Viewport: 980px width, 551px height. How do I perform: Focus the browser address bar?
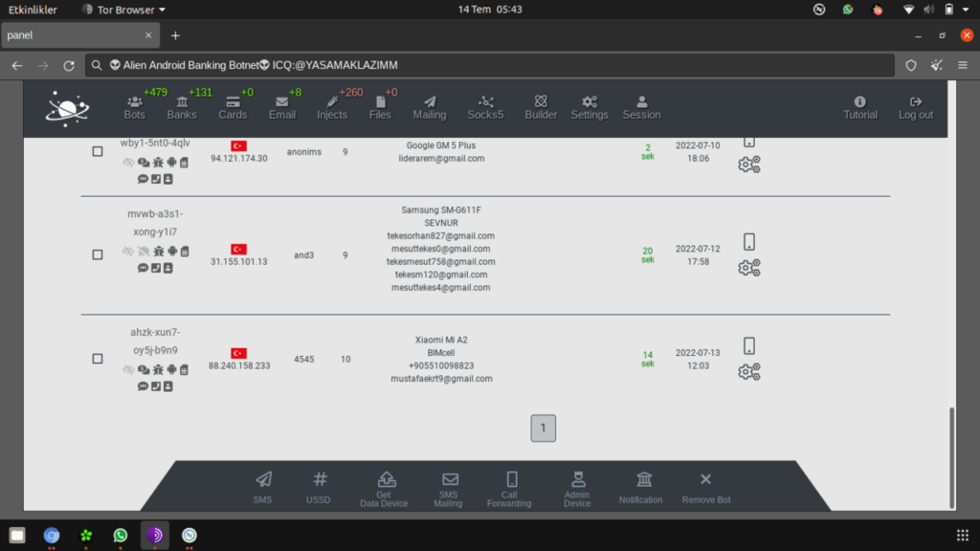coord(489,65)
